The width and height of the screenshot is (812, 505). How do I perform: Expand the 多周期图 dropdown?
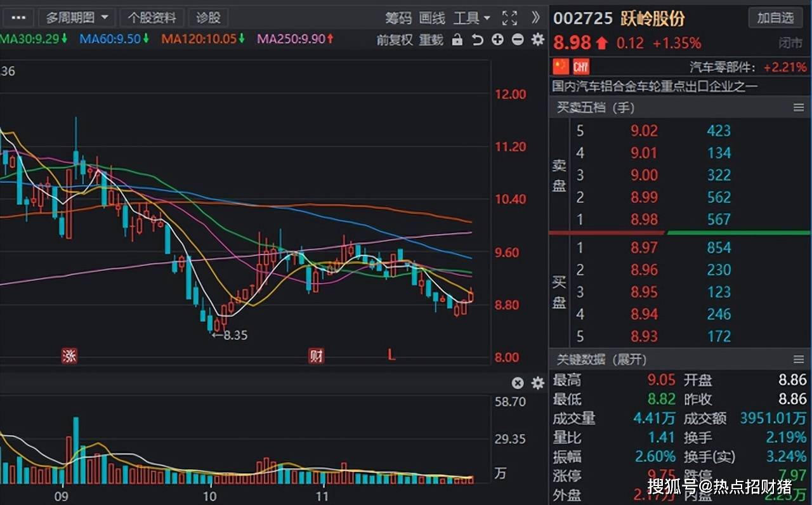(x=77, y=17)
